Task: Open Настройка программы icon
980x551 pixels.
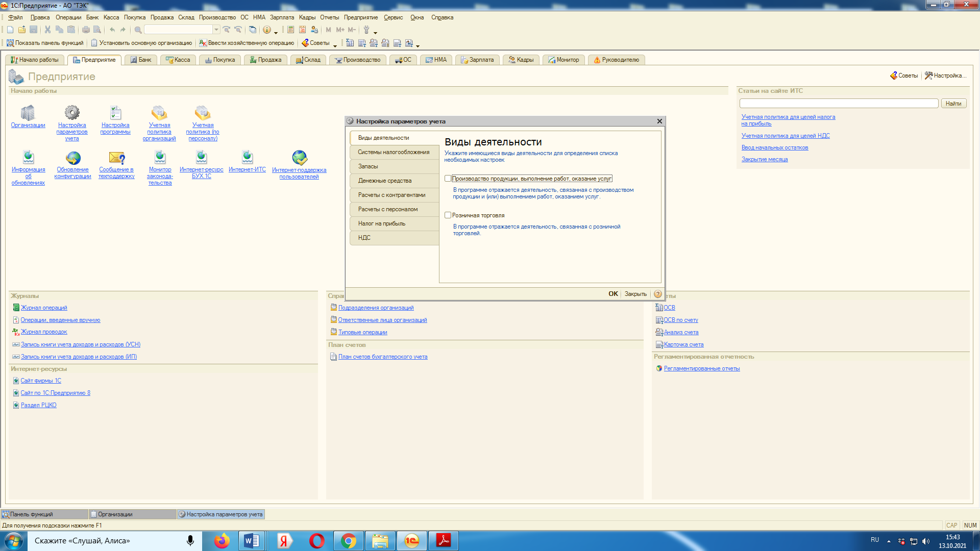Action: [115, 113]
